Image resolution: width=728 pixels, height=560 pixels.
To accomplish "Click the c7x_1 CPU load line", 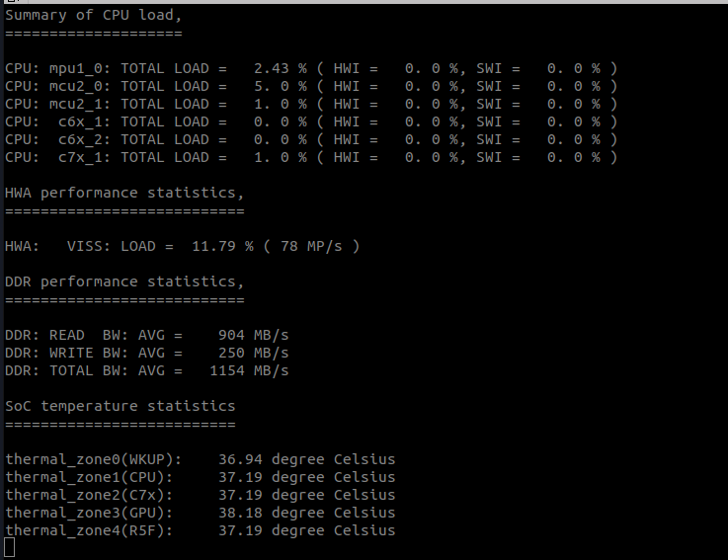I will coord(311,157).
